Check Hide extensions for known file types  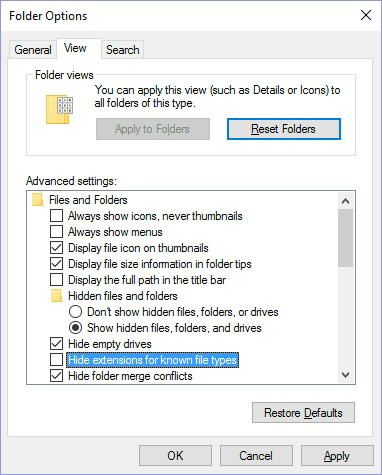click(56, 360)
